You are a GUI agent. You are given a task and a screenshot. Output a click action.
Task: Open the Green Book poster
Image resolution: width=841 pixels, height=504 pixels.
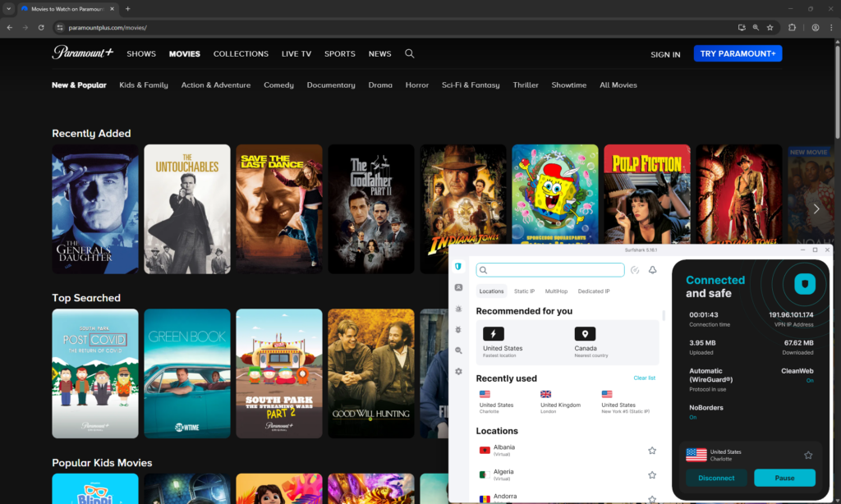186,373
